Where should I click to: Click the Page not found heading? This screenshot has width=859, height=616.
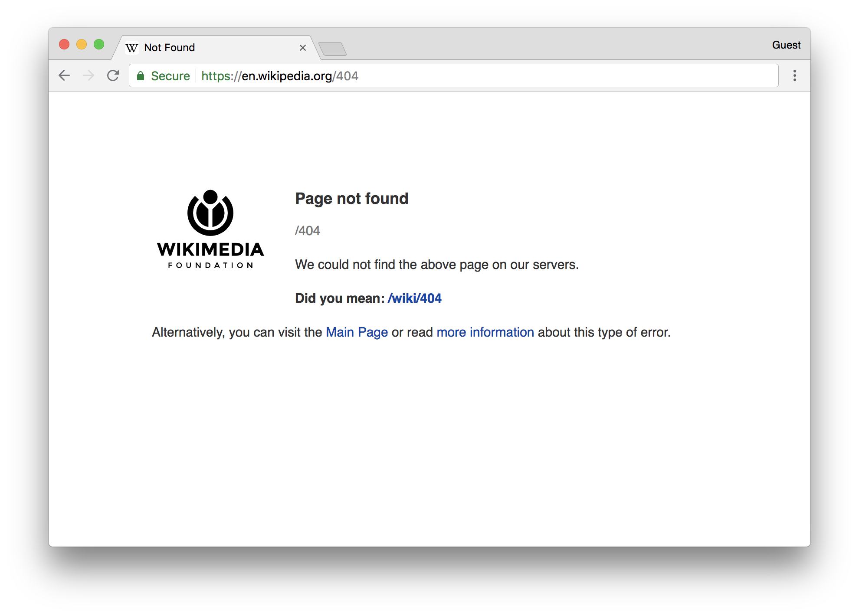pyautogui.click(x=351, y=199)
